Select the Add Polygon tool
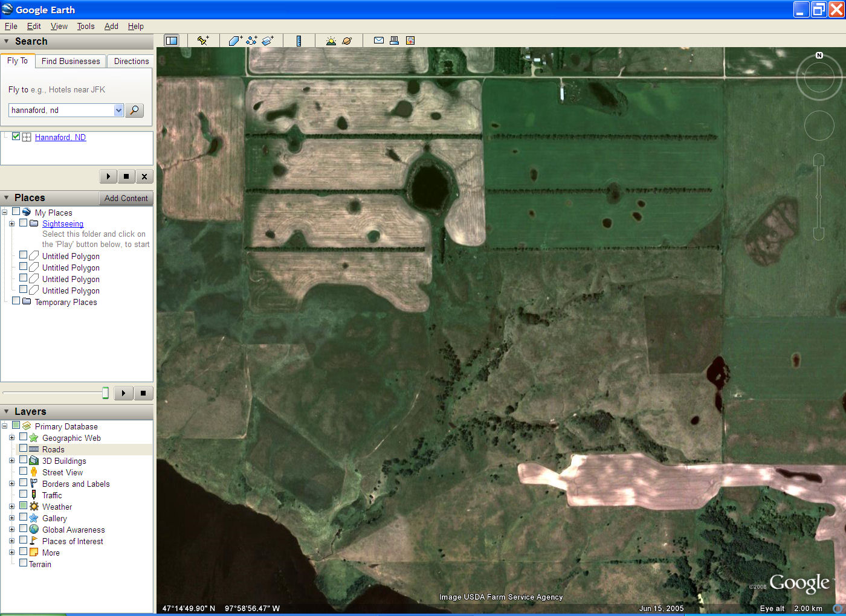Viewport: 846px width, 616px height. [235, 40]
